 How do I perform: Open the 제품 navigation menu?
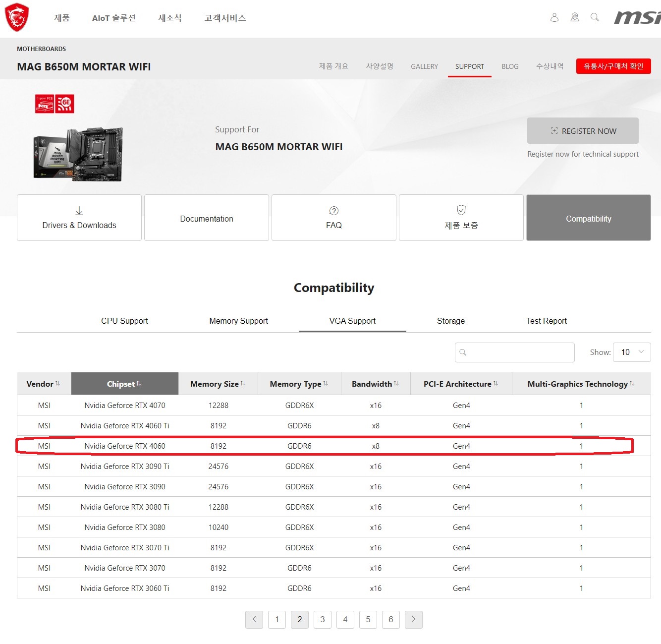(x=62, y=18)
